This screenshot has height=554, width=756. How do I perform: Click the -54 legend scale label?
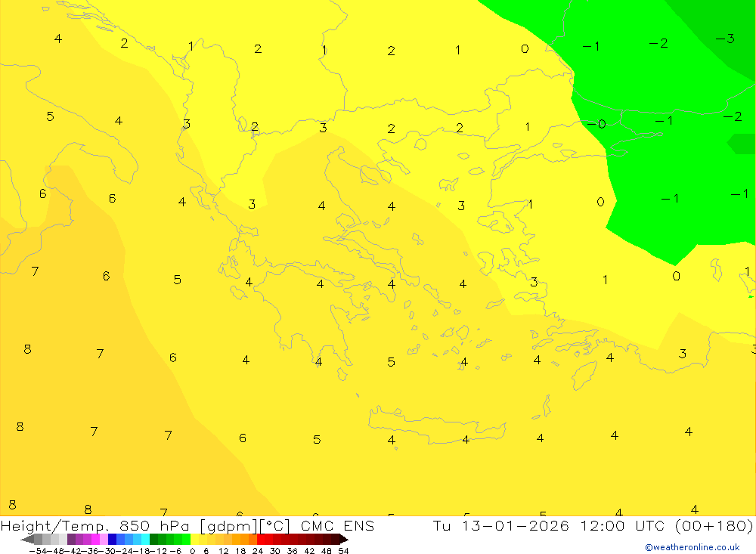[x=38, y=551]
